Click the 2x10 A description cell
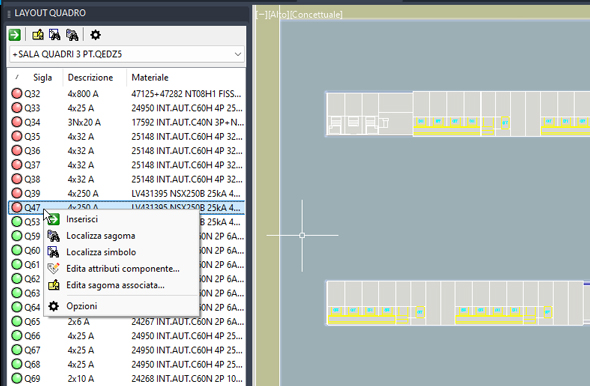Screen dimensions: 590x386 81,378
